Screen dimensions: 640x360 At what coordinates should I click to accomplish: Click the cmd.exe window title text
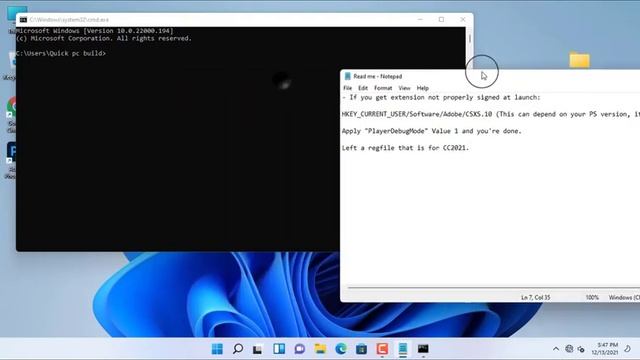(x=69, y=20)
